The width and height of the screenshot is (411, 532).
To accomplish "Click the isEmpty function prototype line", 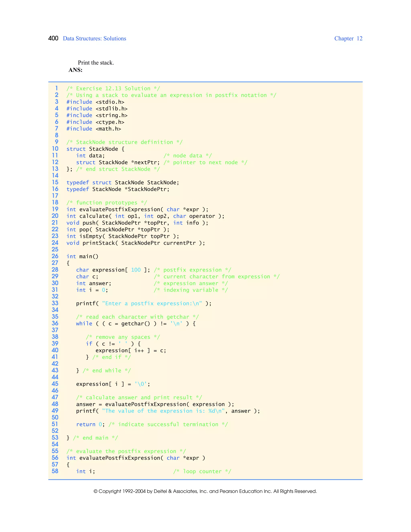I will pyautogui.click(x=123, y=236).
